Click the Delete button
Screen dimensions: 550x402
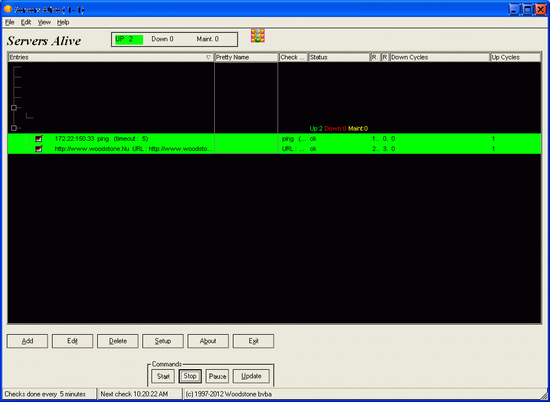pos(118,341)
